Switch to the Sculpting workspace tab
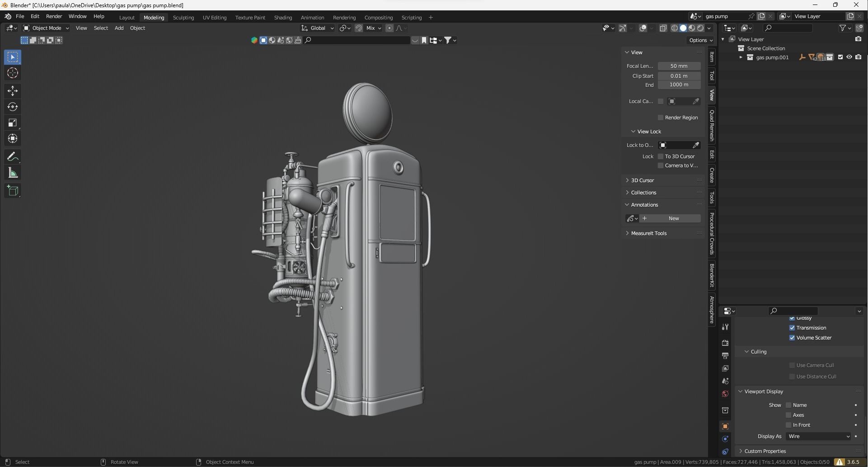 pos(183,18)
